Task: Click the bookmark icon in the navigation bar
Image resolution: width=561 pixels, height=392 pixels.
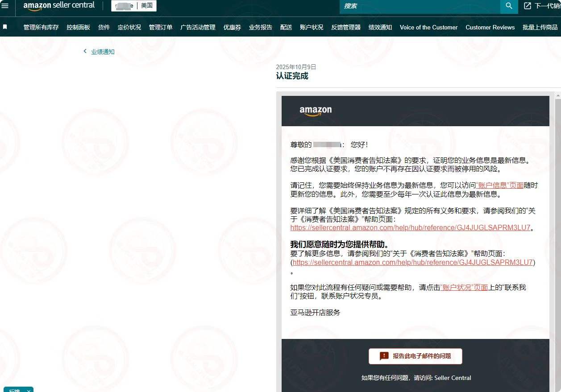Action: tap(5, 27)
